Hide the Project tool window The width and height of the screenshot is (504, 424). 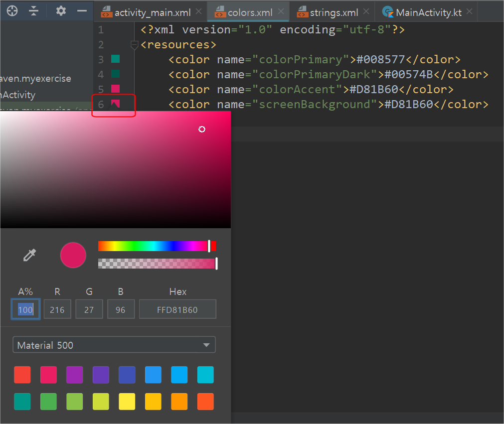tap(82, 11)
